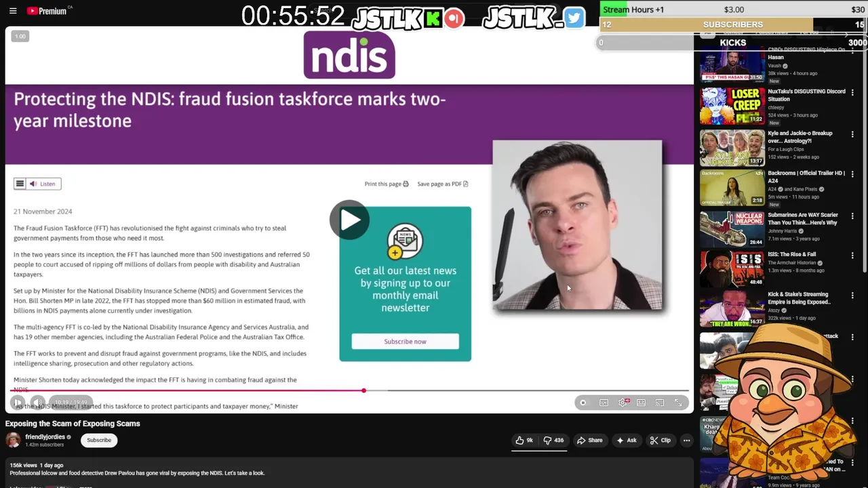Click the Clip scissors button
868x488 pixels.
[x=660, y=441]
